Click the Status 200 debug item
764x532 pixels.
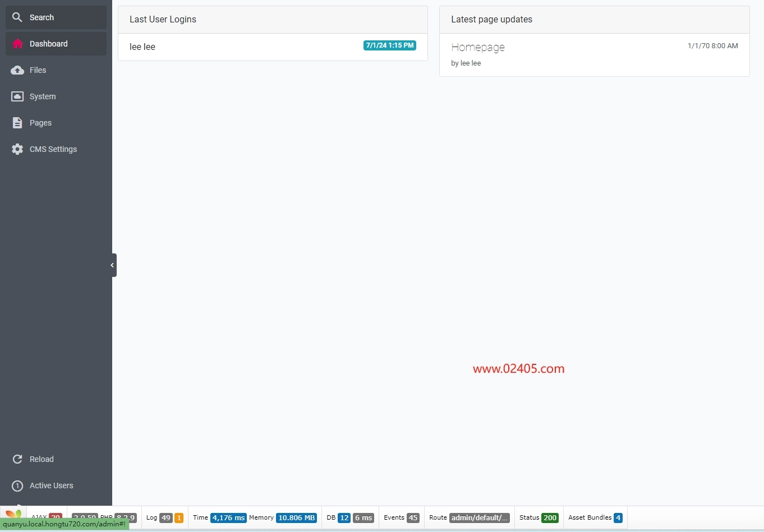click(539, 518)
